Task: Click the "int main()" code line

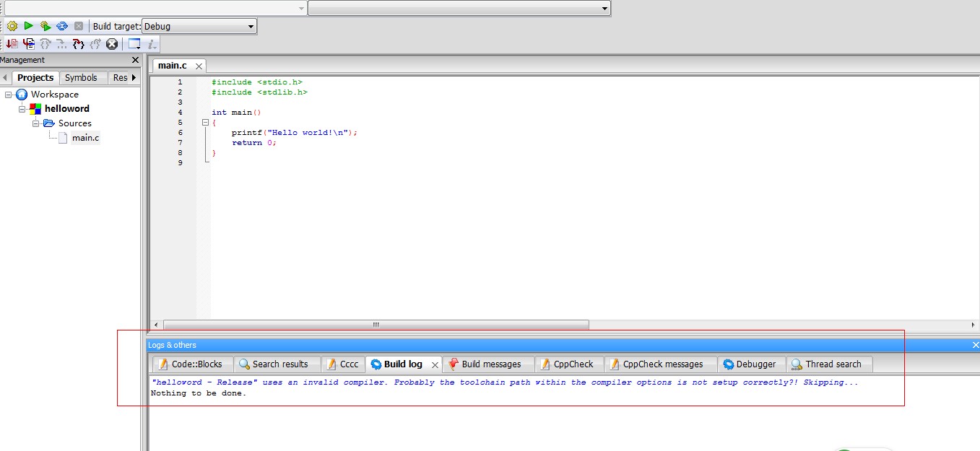Action: [x=236, y=113]
